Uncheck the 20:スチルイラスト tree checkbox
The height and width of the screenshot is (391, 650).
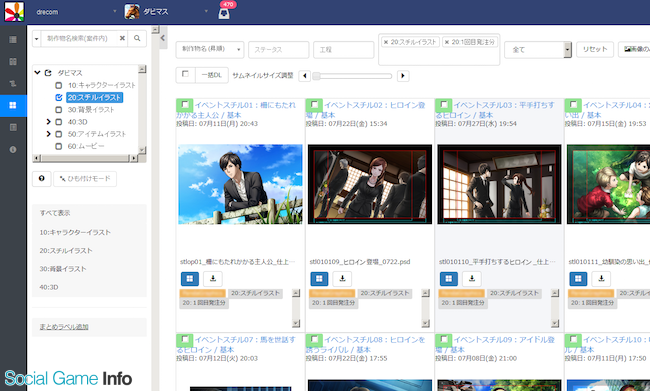click(x=59, y=97)
